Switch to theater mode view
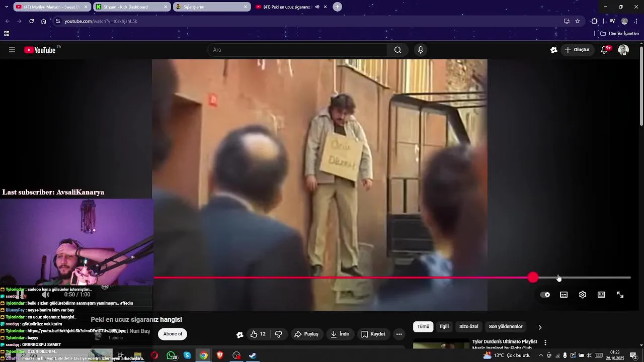644x362 pixels. point(601,295)
